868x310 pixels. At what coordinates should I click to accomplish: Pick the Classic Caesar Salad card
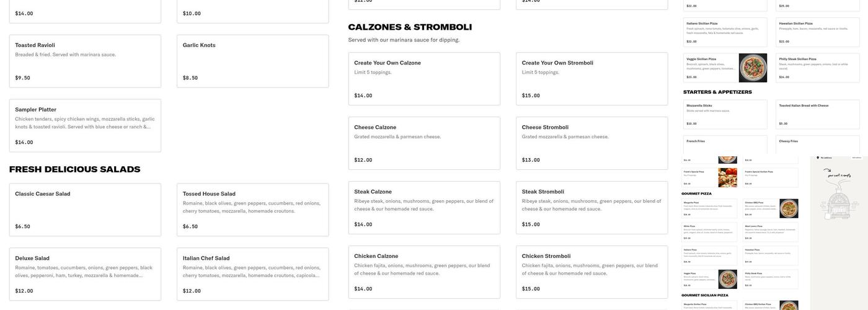(85, 210)
